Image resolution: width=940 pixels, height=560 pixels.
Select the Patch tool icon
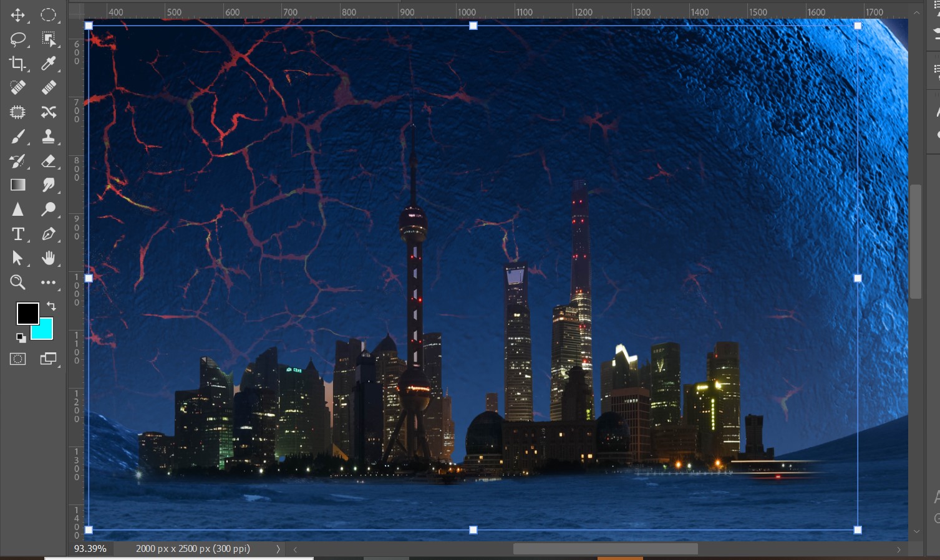tap(17, 112)
